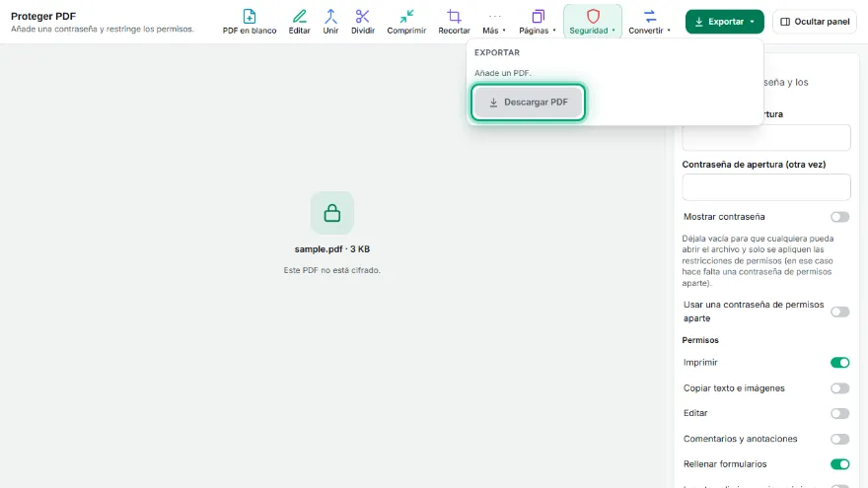The width and height of the screenshot is (868, 488).
Task: Click the green Exportar button
Action: coord(724,22)
